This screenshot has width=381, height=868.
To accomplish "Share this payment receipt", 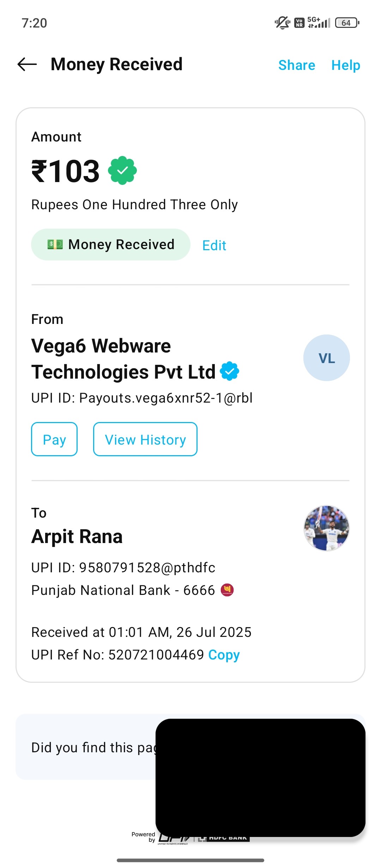I will click(297, 65).
